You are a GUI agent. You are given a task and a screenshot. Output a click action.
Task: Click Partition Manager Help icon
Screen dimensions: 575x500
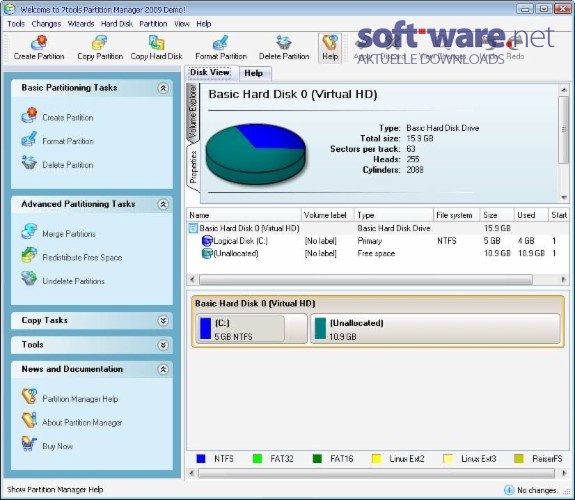(29, 397)
